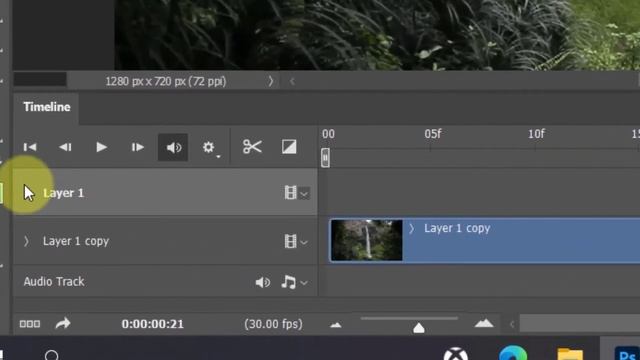Toggle audio playback speaker button
Viewport: 640px width, 360px height.
173,147
